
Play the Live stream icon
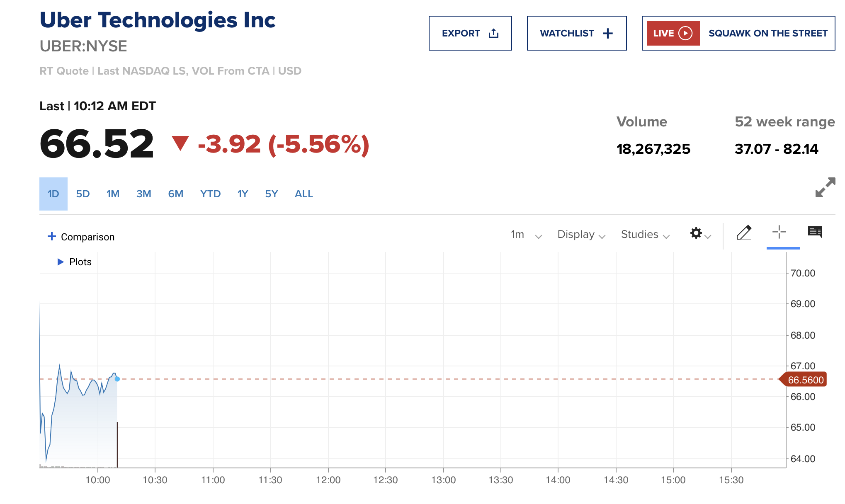[x=685, y=33]
